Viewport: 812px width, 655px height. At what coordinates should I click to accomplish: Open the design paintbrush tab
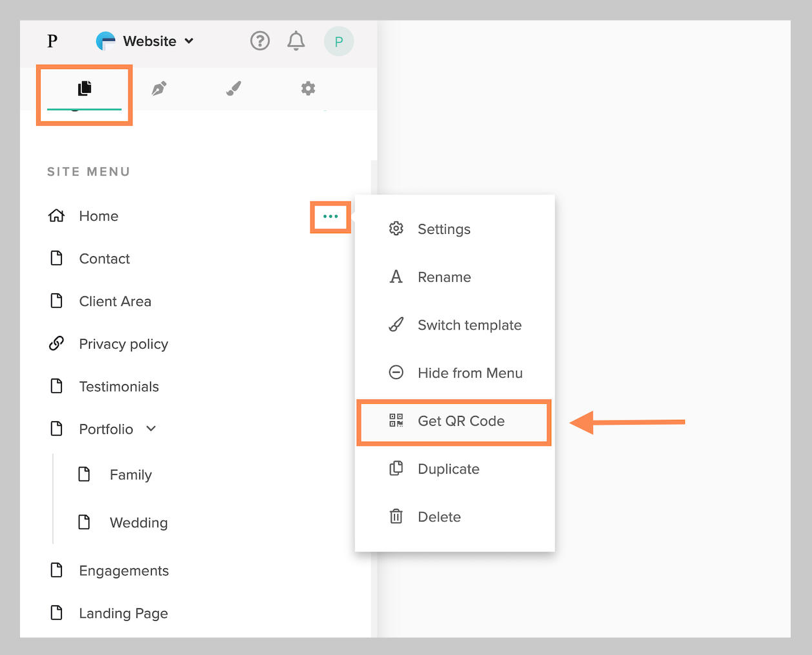pyautogui.click(x=234, y=88)
